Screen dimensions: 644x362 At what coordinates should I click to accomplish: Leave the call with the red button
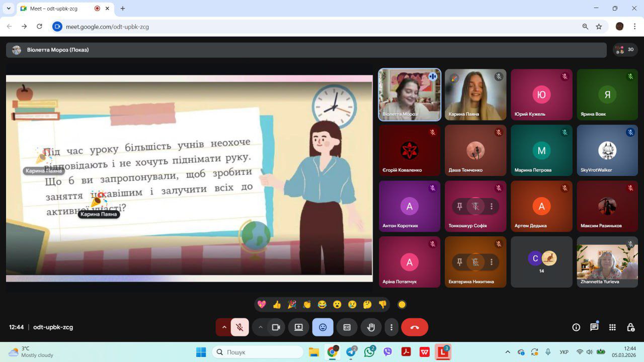point(415,327)
